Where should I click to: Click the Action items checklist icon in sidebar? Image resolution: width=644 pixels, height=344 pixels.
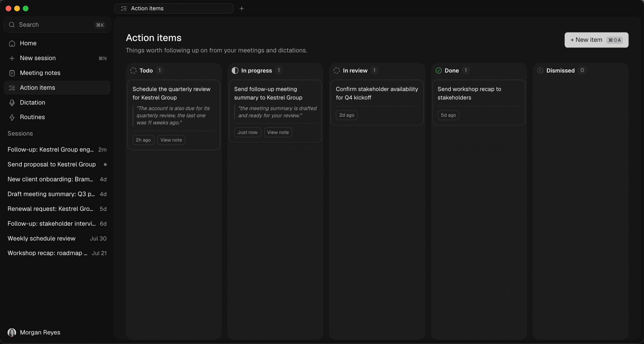click(x=12, y=88)
